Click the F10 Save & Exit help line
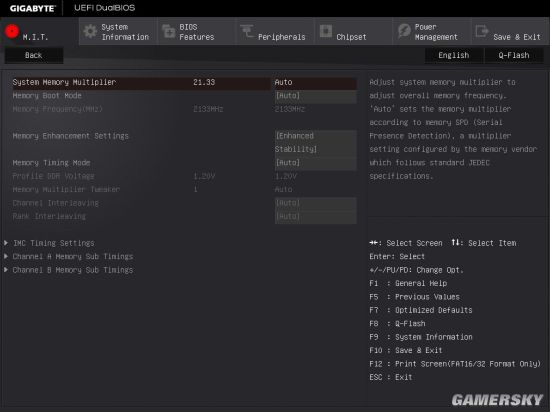Viewport: 550px width, 412px height. click(x=405, y=351)
